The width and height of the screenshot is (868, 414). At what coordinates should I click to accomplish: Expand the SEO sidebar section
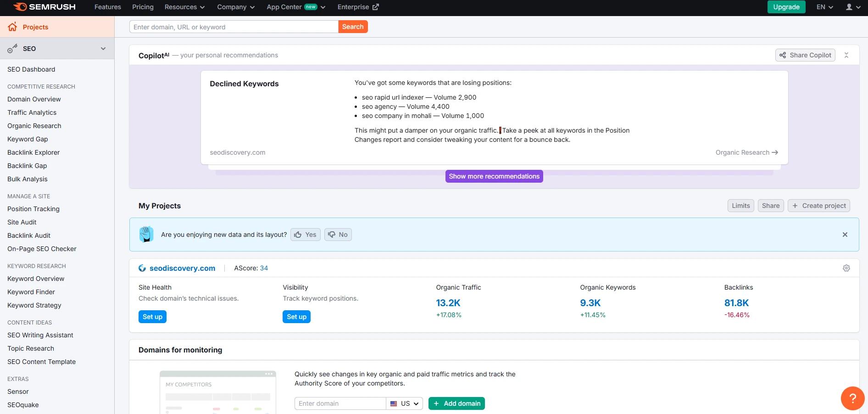[x=57, y=49]
